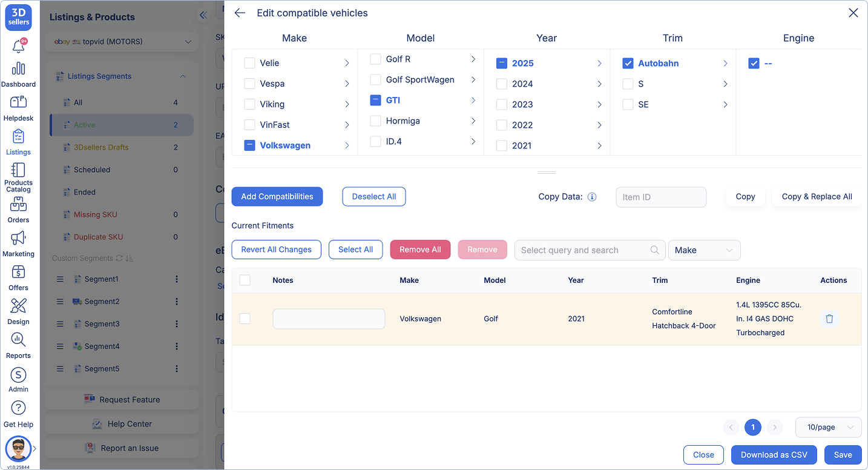This screenshot has height=470, width=868.
Task: Open the Missing SKU segment
Action: tap(122, 214)
